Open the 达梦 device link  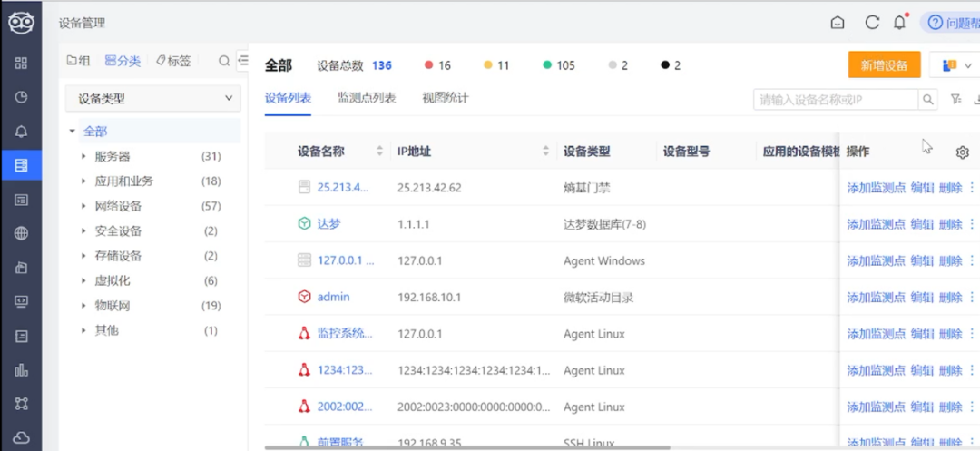pyautogui.click(x=328, y=223)
